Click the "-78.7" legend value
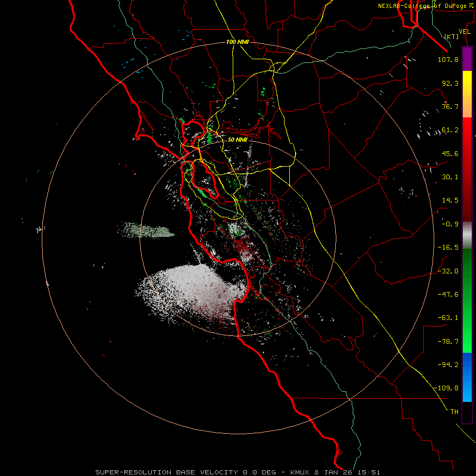 (448, 342)
